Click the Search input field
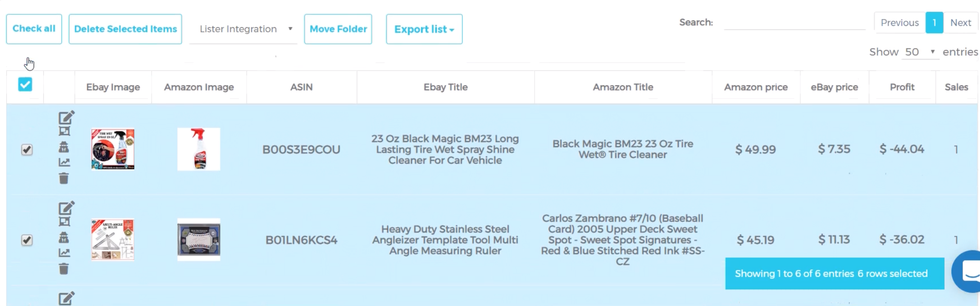The image size is (980, 306). click(x=795, y=23)
